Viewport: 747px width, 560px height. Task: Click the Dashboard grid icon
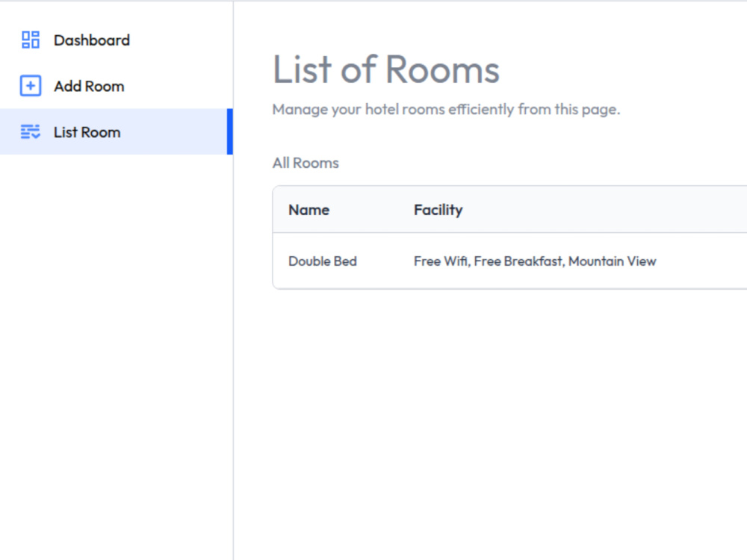(x=31, y=40)
